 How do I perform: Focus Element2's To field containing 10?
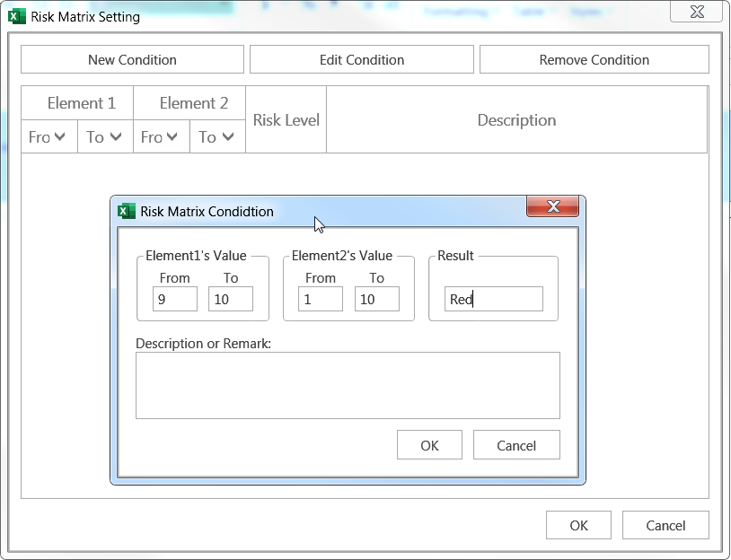pos(377,300)
